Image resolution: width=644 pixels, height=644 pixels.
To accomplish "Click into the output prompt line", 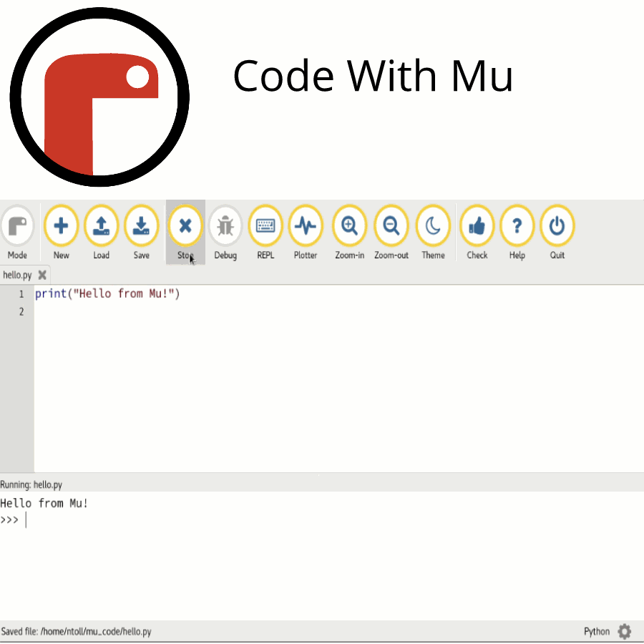I will 143,520.
